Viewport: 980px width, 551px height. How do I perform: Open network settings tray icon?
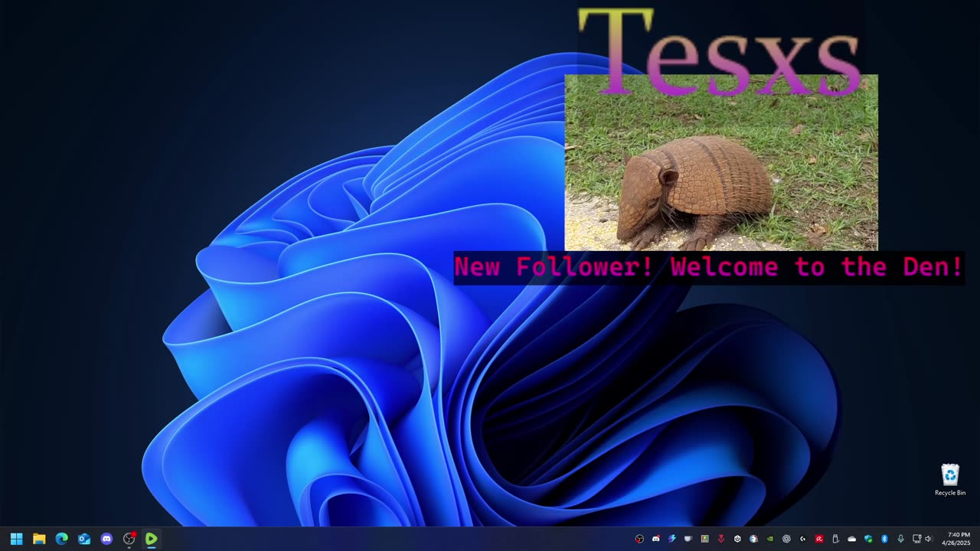tap(916, 539)
